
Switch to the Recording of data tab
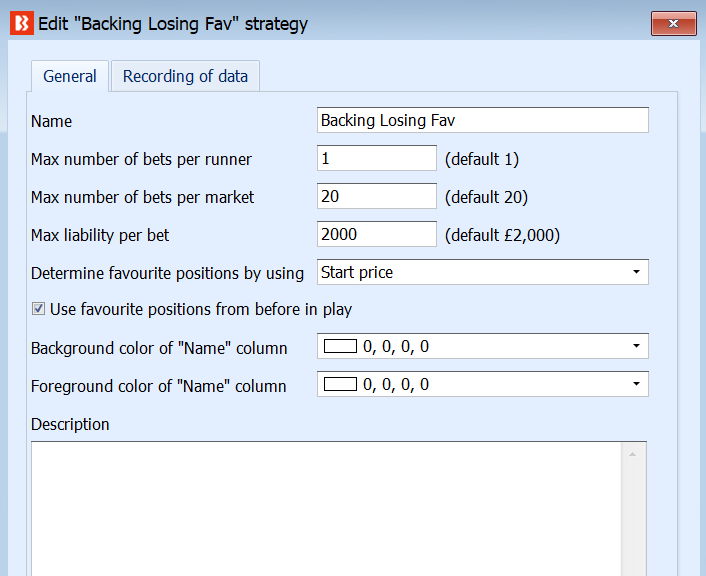click(185, 76)
